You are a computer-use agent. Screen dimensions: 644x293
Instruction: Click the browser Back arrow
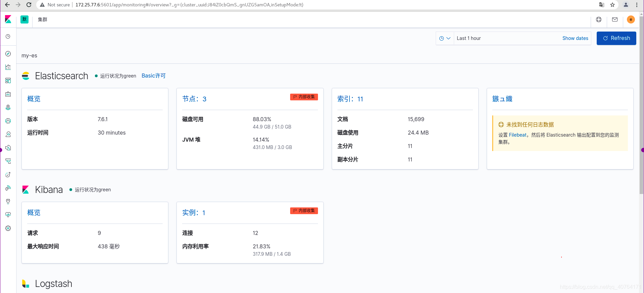click(7, 5)
